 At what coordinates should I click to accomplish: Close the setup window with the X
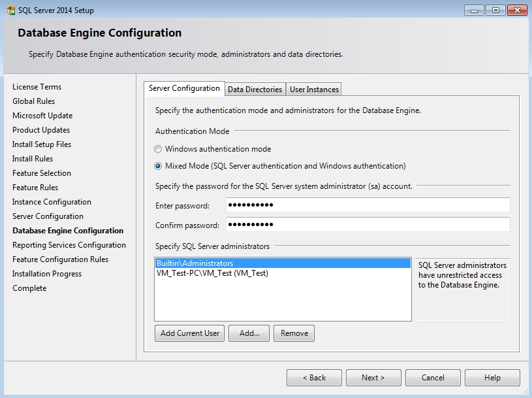click(516, 10)
